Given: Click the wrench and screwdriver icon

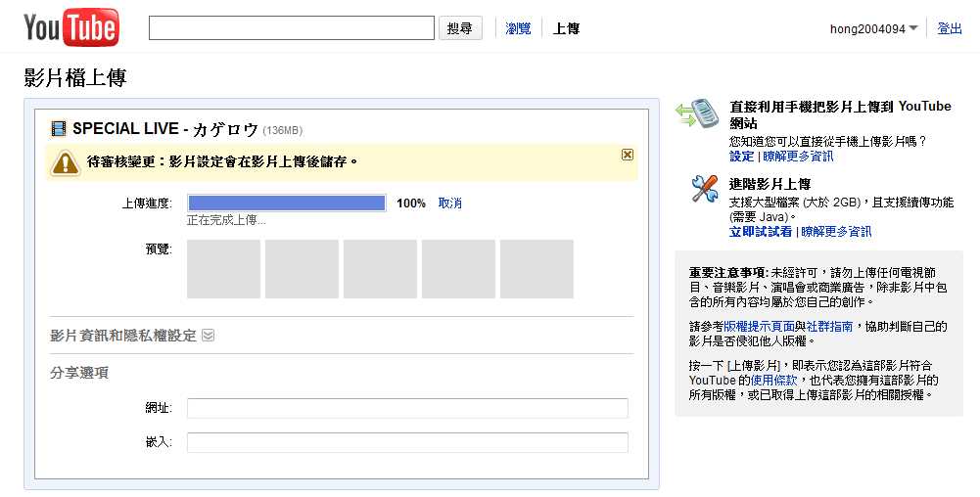Looking at the screenshot, I should [x=705, y=189].
